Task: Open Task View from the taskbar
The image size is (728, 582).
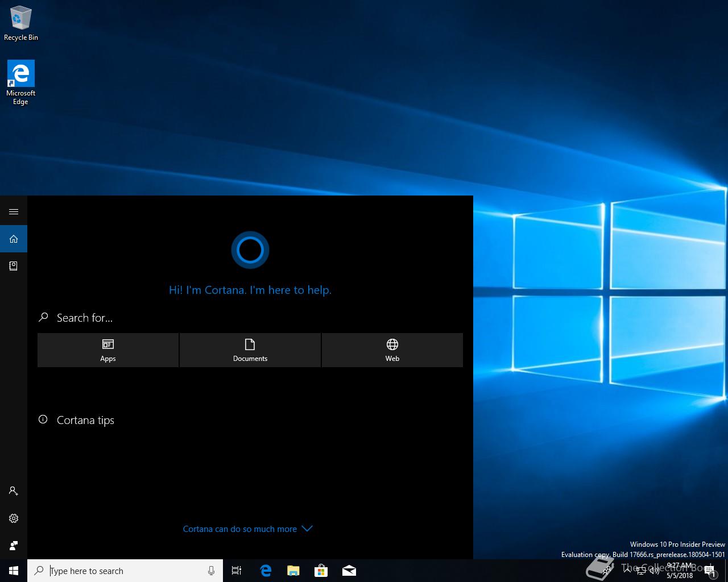Action: (237, 571)
